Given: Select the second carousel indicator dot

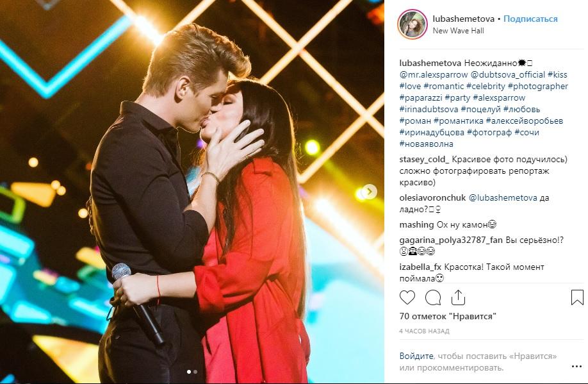Looking at the screenshot, I should tap(195, 372).
